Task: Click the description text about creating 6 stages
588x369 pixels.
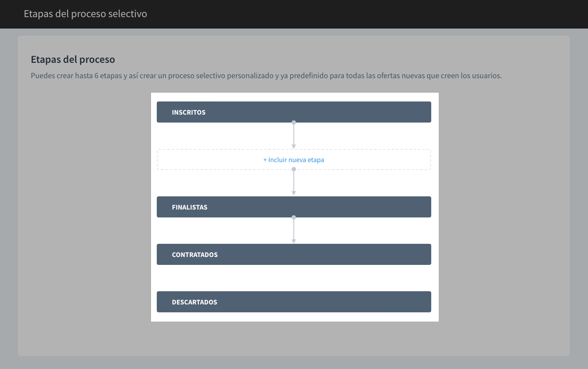Action: [266, 76]
